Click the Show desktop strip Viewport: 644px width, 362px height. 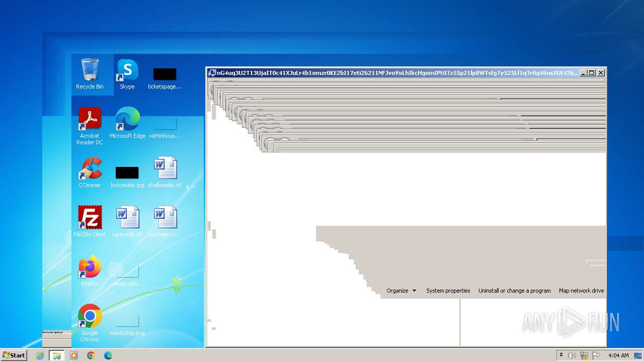click(638, 355)
